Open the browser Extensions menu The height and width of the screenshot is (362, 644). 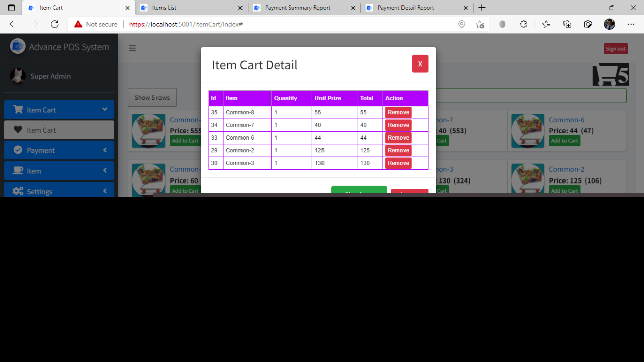pos(523,24)
